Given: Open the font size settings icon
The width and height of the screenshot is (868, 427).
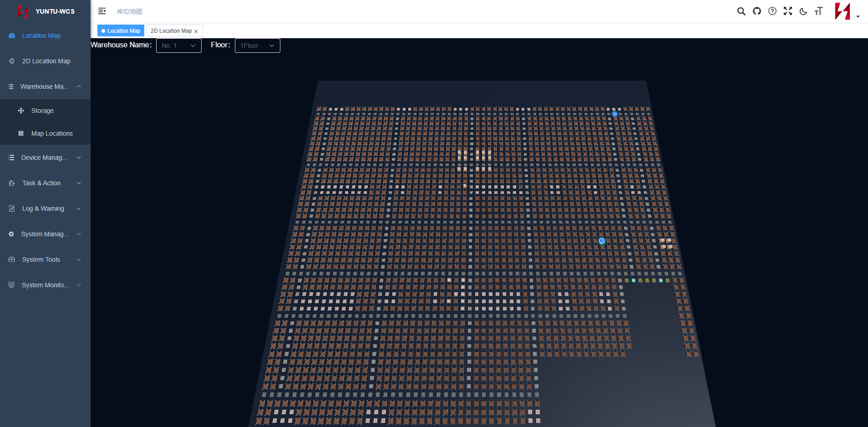Looking at the screenshot, I should pos(818,11).
